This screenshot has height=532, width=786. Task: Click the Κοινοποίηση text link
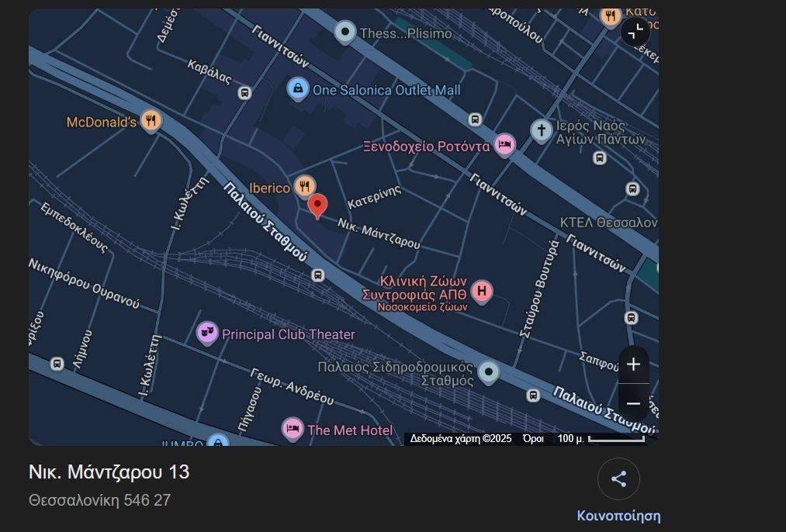(x=618, y=516)
